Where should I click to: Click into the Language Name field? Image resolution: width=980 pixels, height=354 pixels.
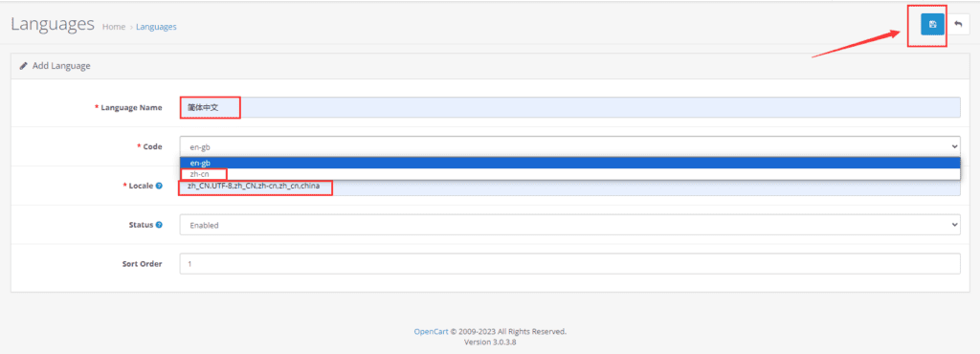click(569, 107)
